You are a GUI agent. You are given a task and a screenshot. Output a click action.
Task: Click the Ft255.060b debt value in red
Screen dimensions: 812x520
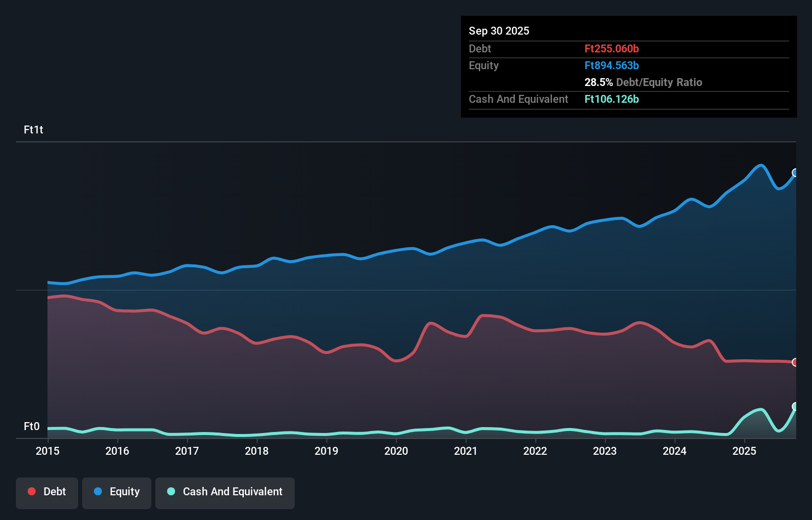(612, 48)
